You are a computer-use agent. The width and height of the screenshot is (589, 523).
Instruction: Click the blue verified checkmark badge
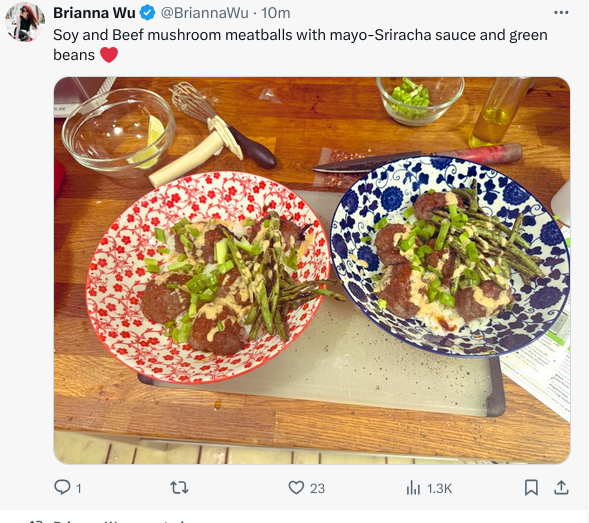point(147,13)
